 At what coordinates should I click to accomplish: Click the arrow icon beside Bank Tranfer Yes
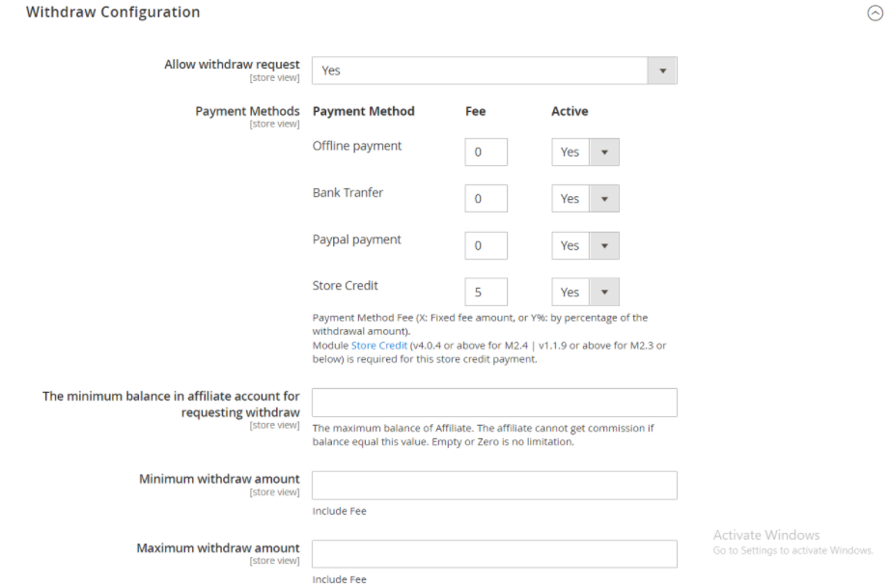(604, 199)
